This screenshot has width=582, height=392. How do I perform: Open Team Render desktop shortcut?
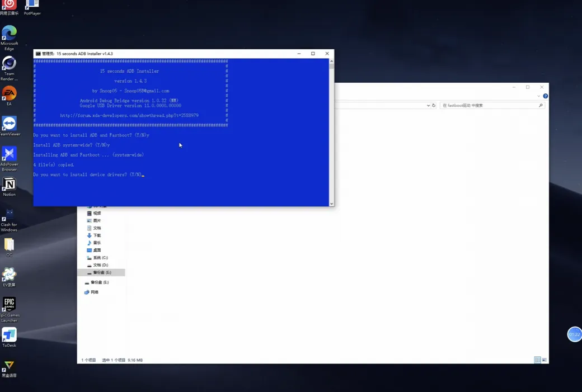[x=10, y=69]
